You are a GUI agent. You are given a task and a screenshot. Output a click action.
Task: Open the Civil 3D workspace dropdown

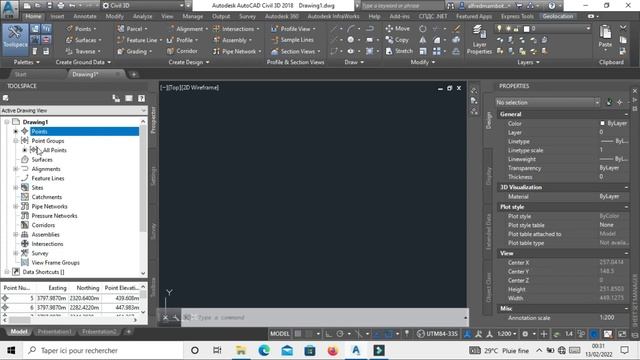(x=142, y=6)
